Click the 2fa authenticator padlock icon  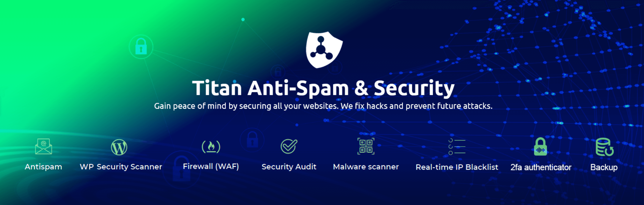click(x=540, y=146)
